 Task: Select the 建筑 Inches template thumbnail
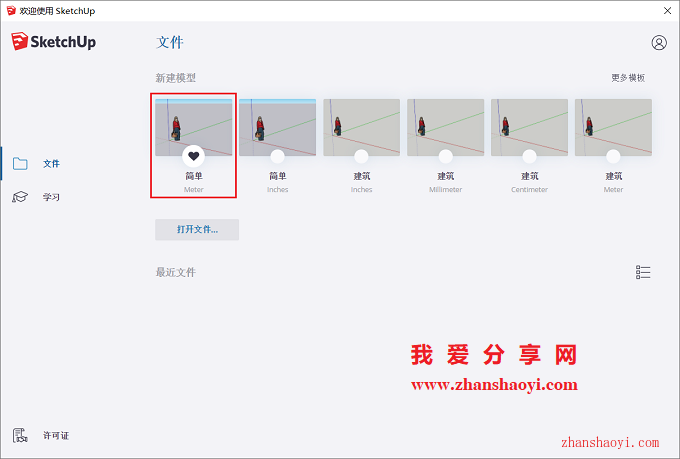361,127
